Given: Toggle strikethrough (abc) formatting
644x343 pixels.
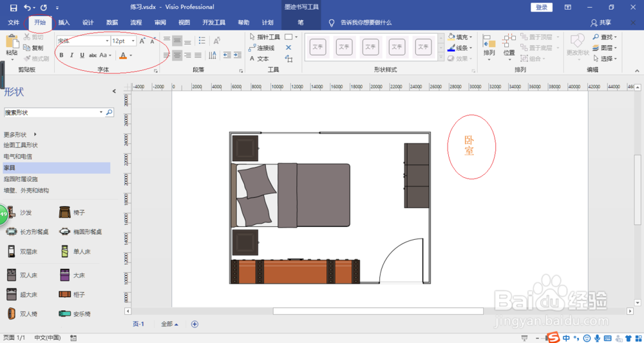Looking at the screenshot, I should pyautogui.click(x=93, y=55).
